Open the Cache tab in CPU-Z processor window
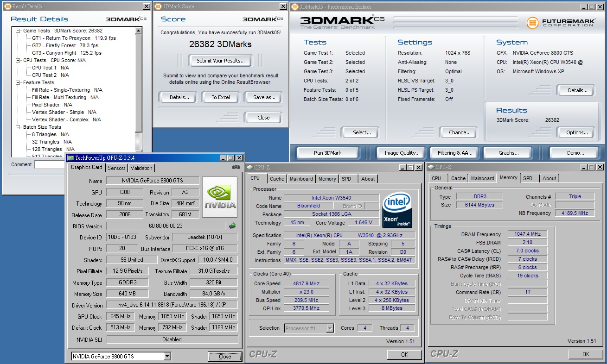This screenshot has height=364, width=607. [x=277, y=179]
